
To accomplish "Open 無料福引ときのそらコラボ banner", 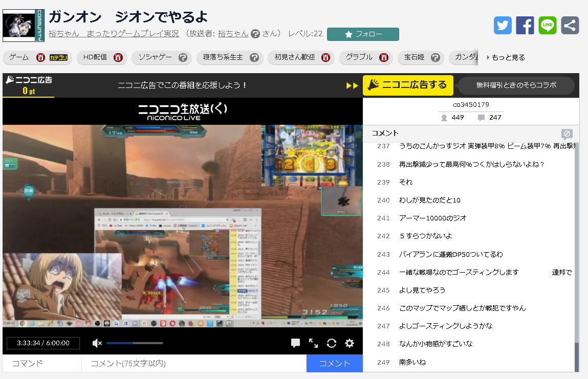I will coord(516,85).
